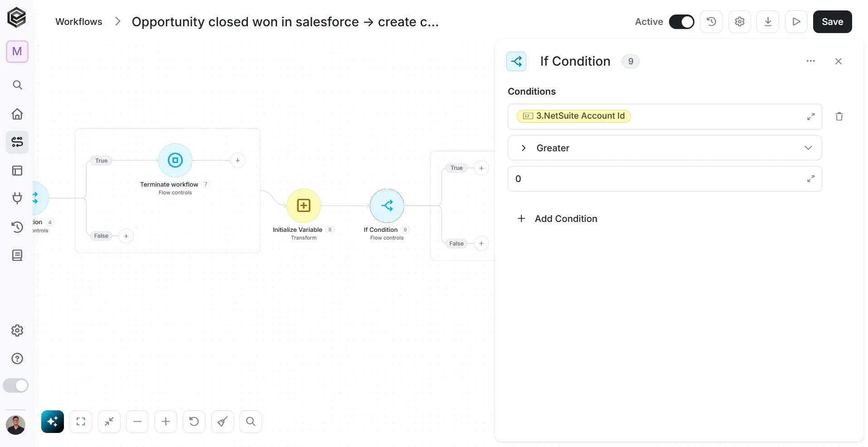This screenshot has height=447, width=868.
Task: Zoom in the canvas with the plus button
Action: point(166,422)
